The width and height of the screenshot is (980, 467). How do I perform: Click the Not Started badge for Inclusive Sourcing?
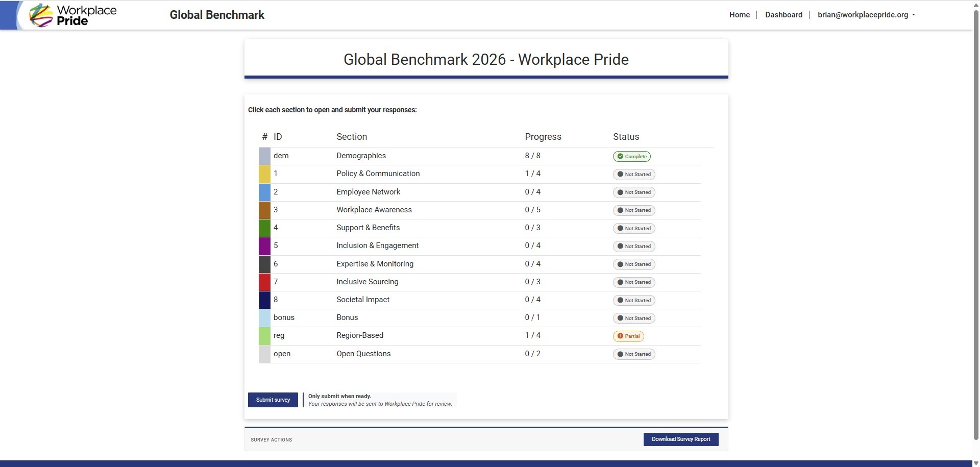(634, 282)
